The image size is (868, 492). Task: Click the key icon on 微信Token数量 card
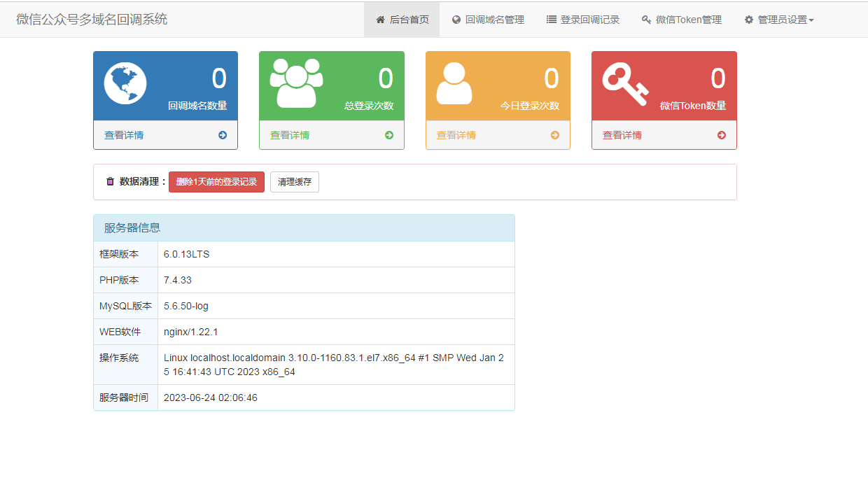point(627,80)
